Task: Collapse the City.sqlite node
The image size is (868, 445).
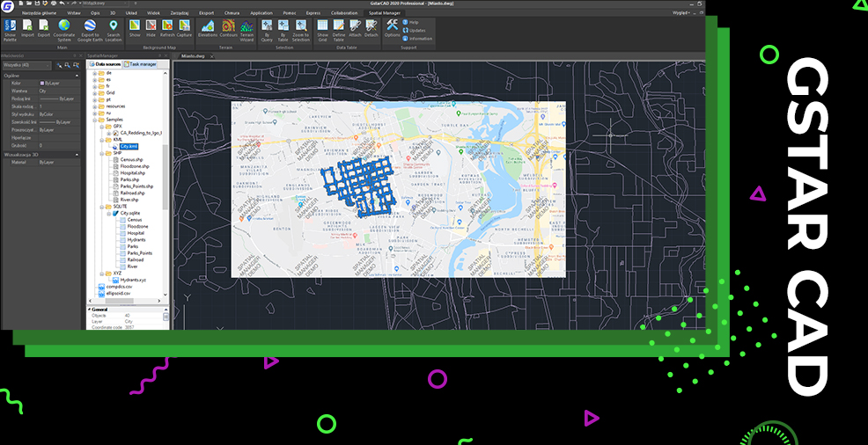Action: pyautogui.click(x=109, y=213)
